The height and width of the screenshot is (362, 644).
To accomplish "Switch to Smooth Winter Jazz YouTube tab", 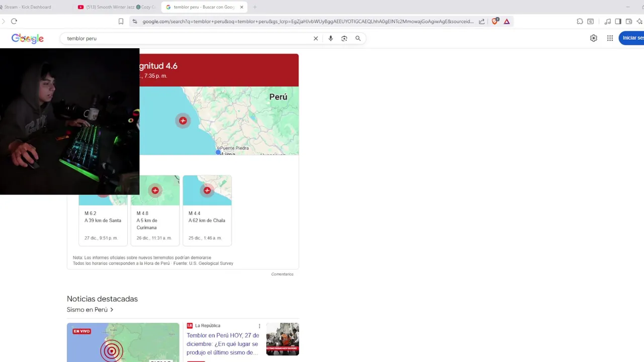I will tap(117, 7).
